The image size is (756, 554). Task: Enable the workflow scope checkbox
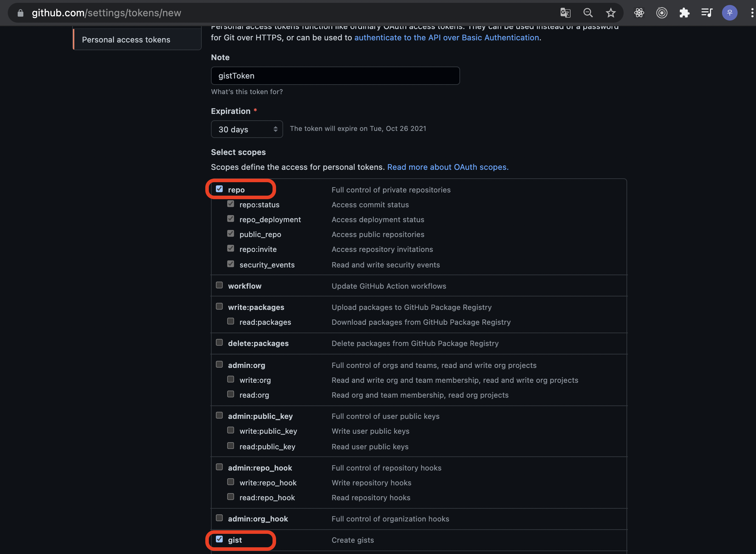click(219, 285)
